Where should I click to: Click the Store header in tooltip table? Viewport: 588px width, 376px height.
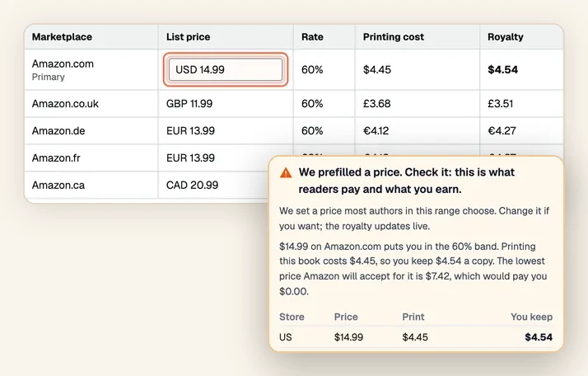pyautogui.click(x=292, y=317)
